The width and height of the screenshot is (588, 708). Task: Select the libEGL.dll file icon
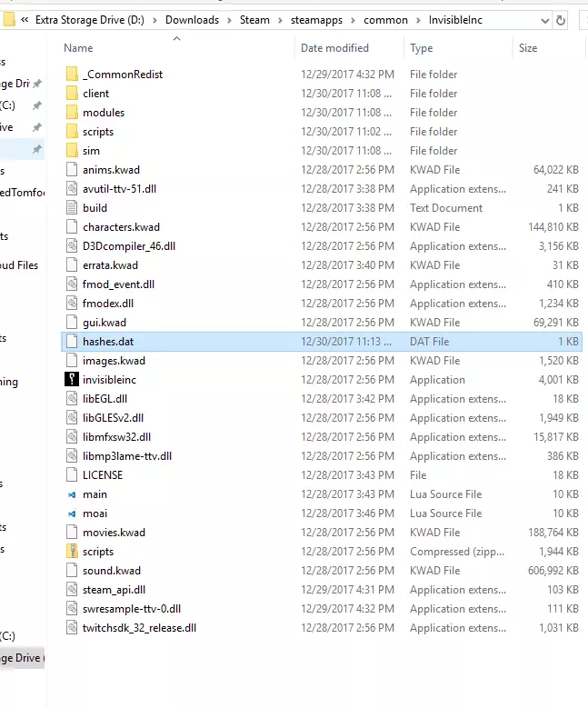72,399
